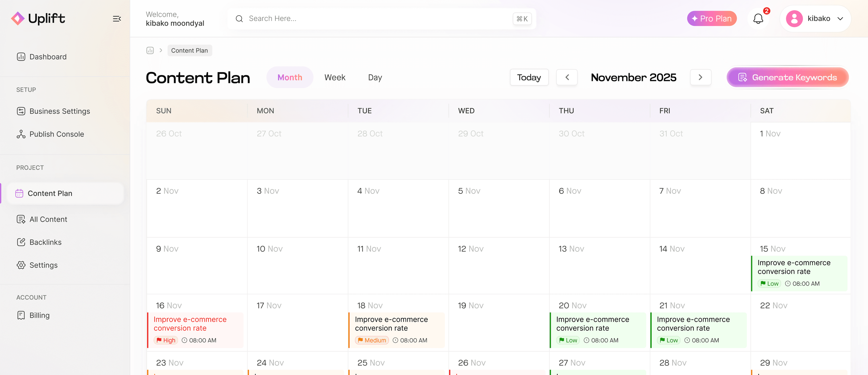
Task: Open Backlinks from the sidebar
Action: [45, 242]
